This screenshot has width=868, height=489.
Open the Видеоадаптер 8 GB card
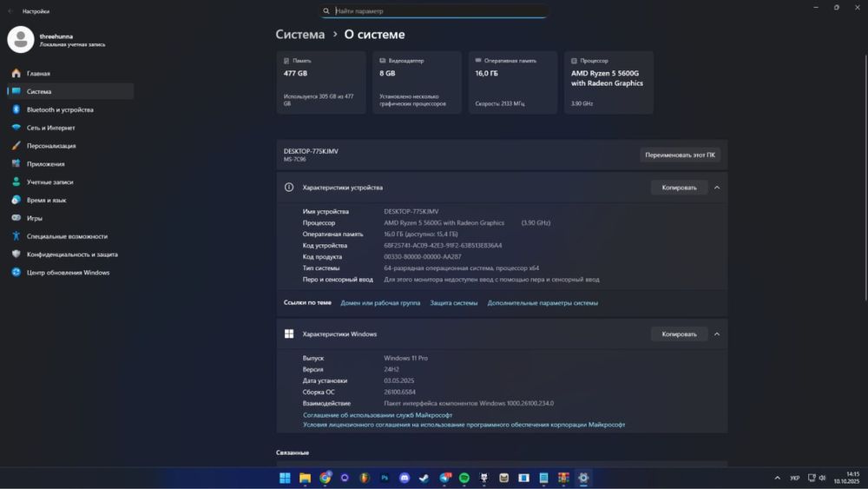[417, 83]
